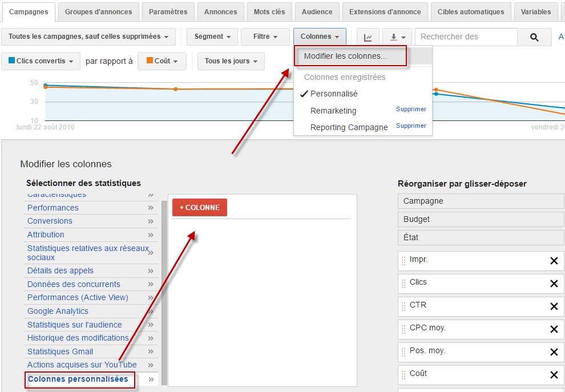Switch to the Annonces tab
The image size is (565, 392).
tap(220, 12)
